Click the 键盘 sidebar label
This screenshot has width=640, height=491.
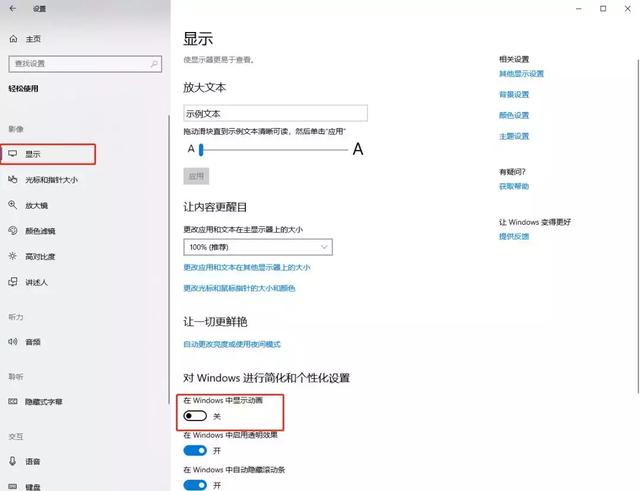(33, 487)
